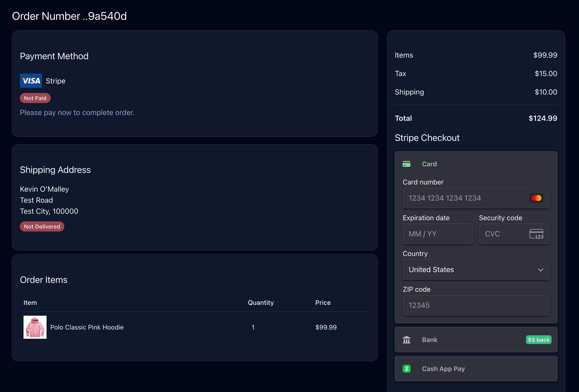This screenshot has height=392, width=579.
Task: Click the CVC card hint icon
Action: (x=536, y=234)
